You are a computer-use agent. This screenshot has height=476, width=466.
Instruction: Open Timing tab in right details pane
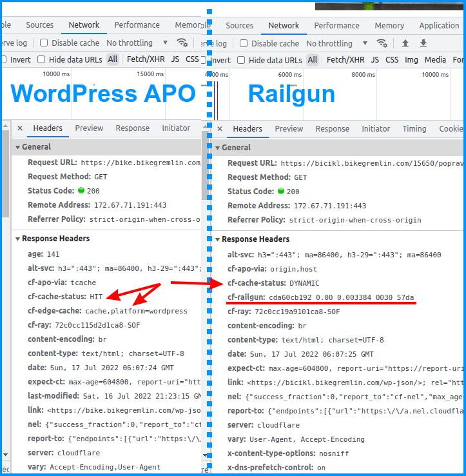(x=414, y=129)
